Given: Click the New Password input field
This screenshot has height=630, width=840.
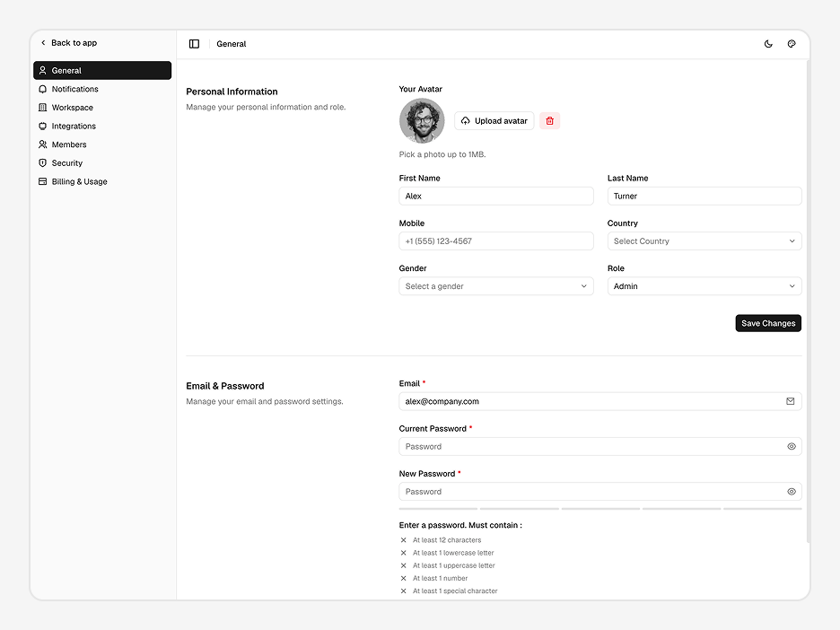Looking at the screenshot, I should tap(600, 492).
